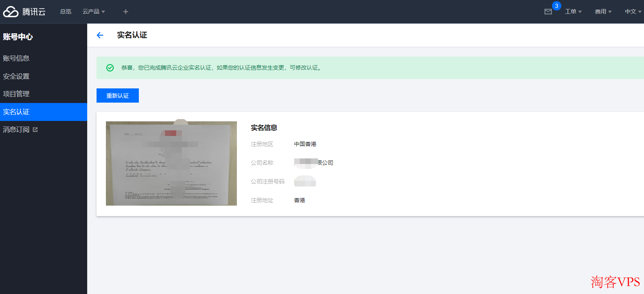
Task: Click the 账号中心 sidebar heading
Action: (18, 37)
